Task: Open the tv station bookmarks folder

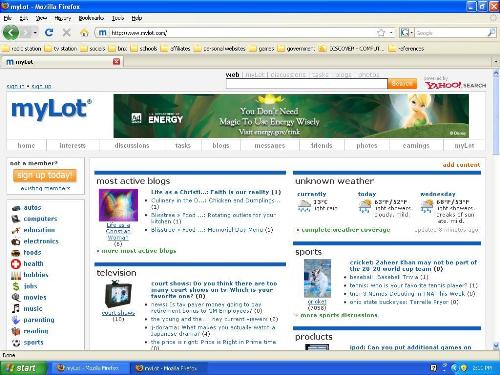Action: click(x=61, y=49)
